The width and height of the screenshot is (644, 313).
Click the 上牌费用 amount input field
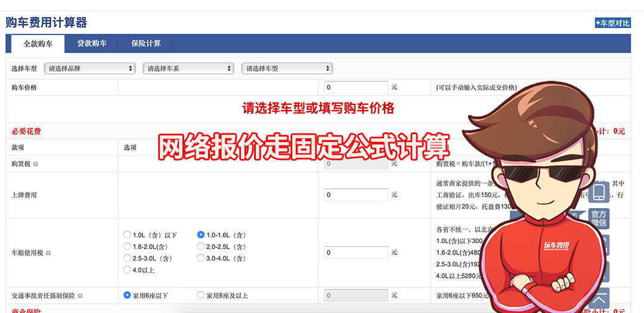click(356, 195)
